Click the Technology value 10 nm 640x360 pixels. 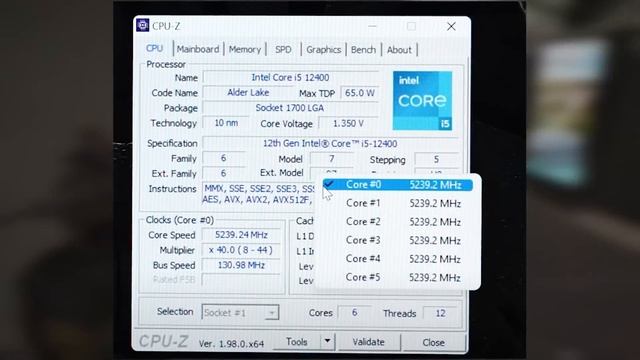226,123
